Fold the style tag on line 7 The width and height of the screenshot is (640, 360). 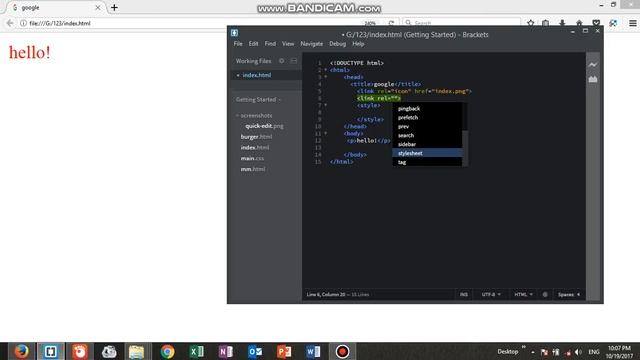325,105
